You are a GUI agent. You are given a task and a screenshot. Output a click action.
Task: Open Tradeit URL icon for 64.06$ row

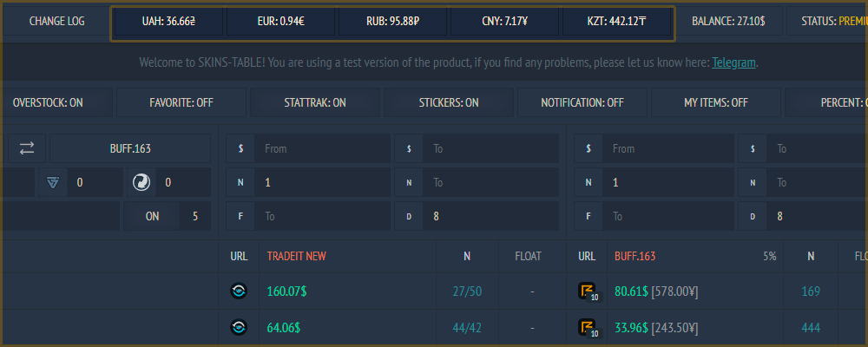point(239,328)
